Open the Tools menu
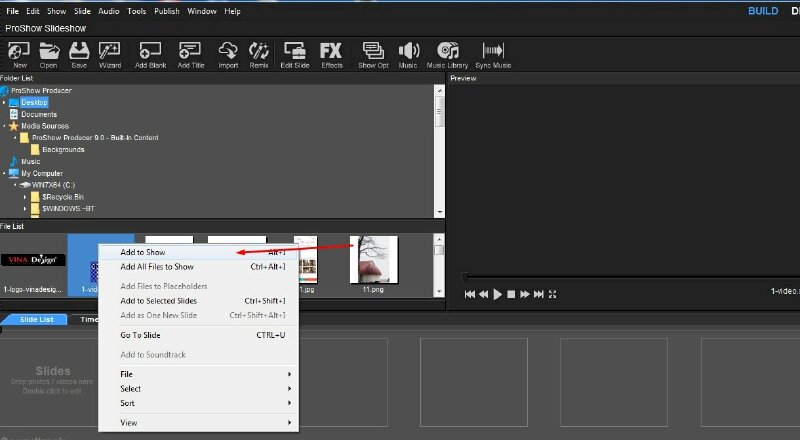The image size is (800, 440). point(137,11)
